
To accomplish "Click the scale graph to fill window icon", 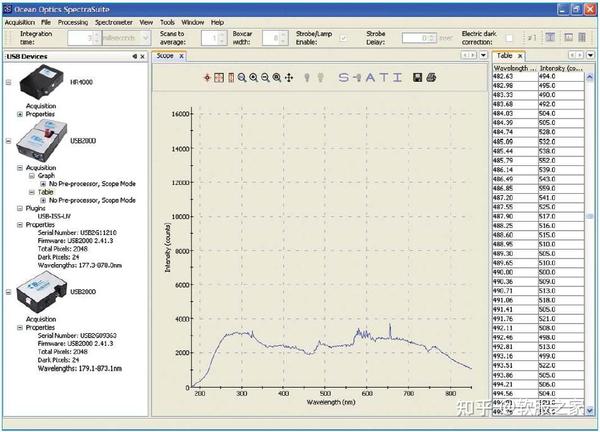I will [x=219, y=78].
